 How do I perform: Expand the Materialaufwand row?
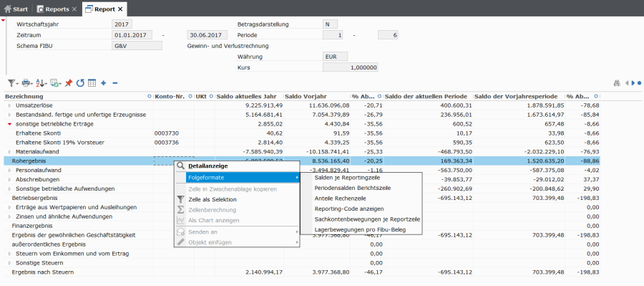(10, 152)
